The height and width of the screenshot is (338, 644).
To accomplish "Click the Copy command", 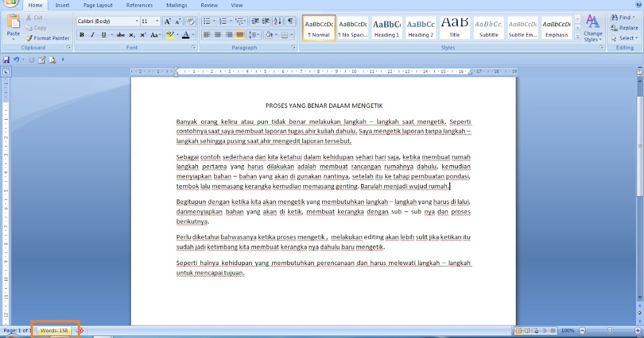I will tap(36, 27).
